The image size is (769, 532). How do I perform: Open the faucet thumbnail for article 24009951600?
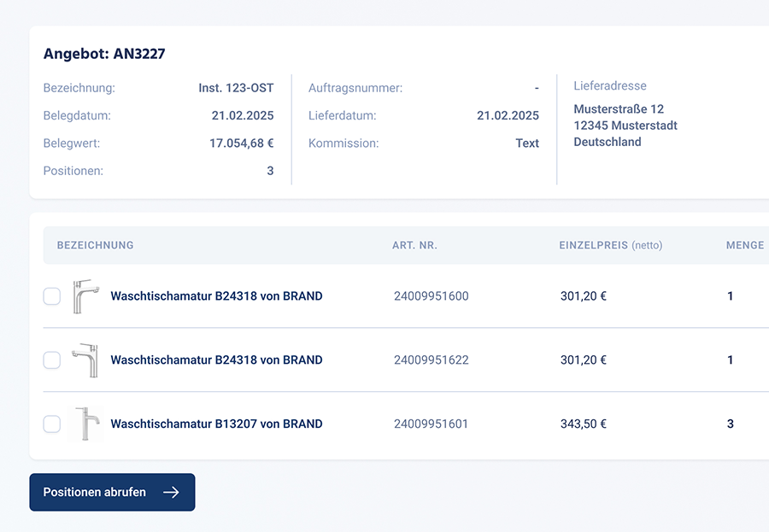click(x=85, y=296)
